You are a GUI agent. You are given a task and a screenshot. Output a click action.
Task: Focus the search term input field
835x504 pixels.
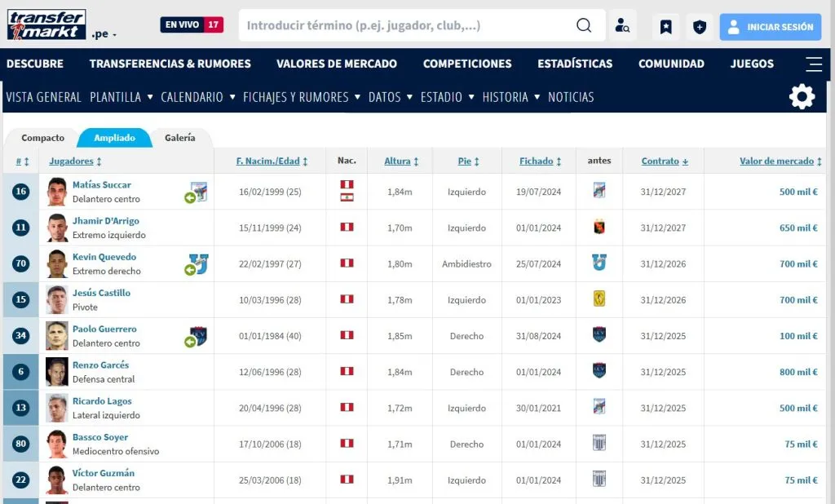coord(408,25)
